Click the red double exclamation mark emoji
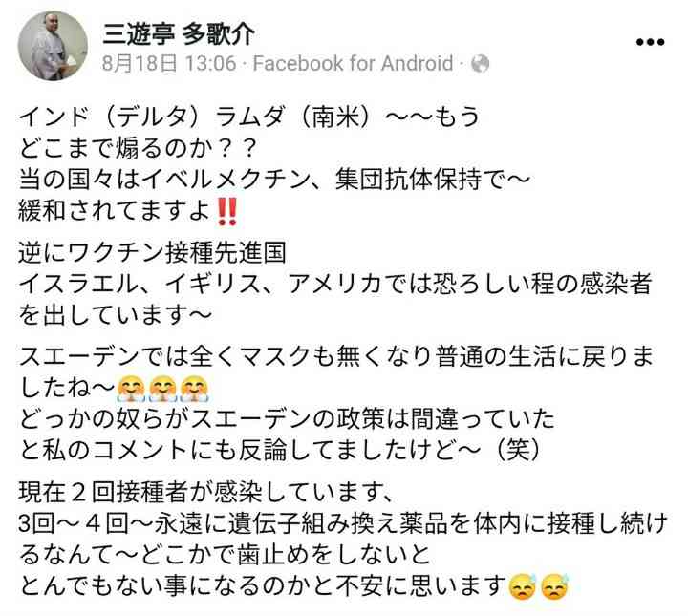Image resolution: width=688 pixels, height=616 pixels. (227, 211)
